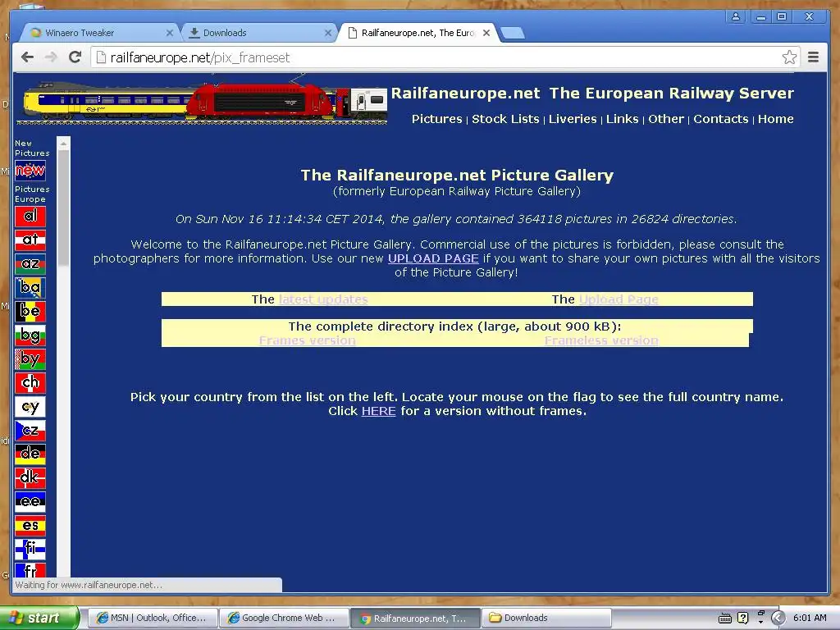The width and height of the screenshot is (840, 630).
Task: Select the 'be' Belgium flag icon
Action: tap(30, 311)
